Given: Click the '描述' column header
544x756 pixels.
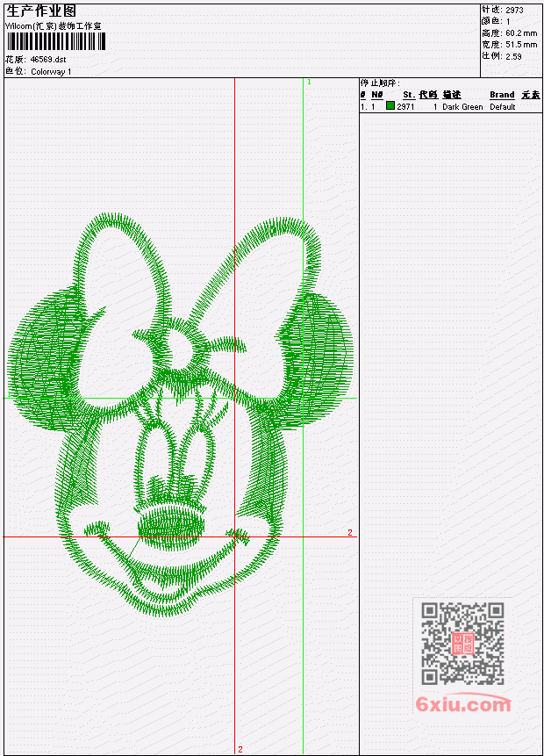Looking at the screenshot, I should point(452,95).
